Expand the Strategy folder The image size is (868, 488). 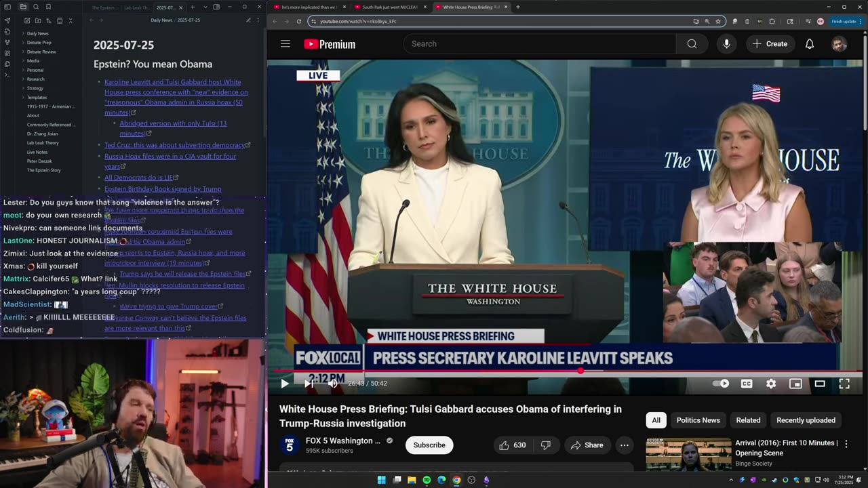(35, 88)
